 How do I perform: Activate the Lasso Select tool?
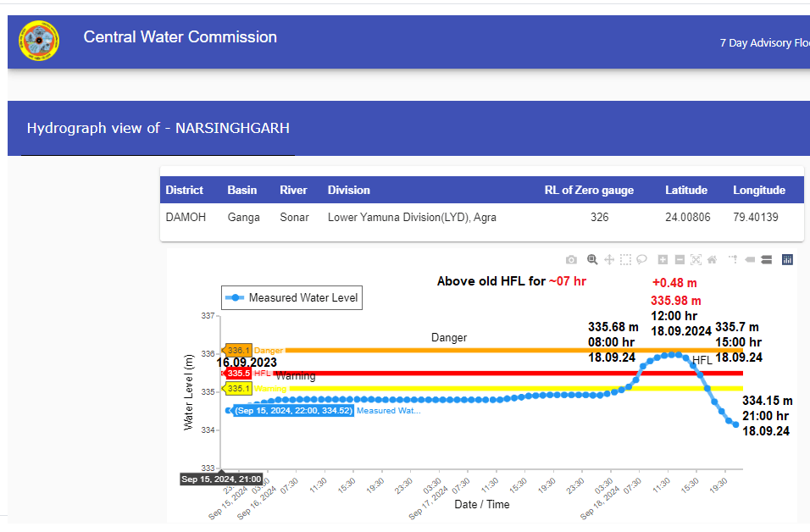(642, 259)
